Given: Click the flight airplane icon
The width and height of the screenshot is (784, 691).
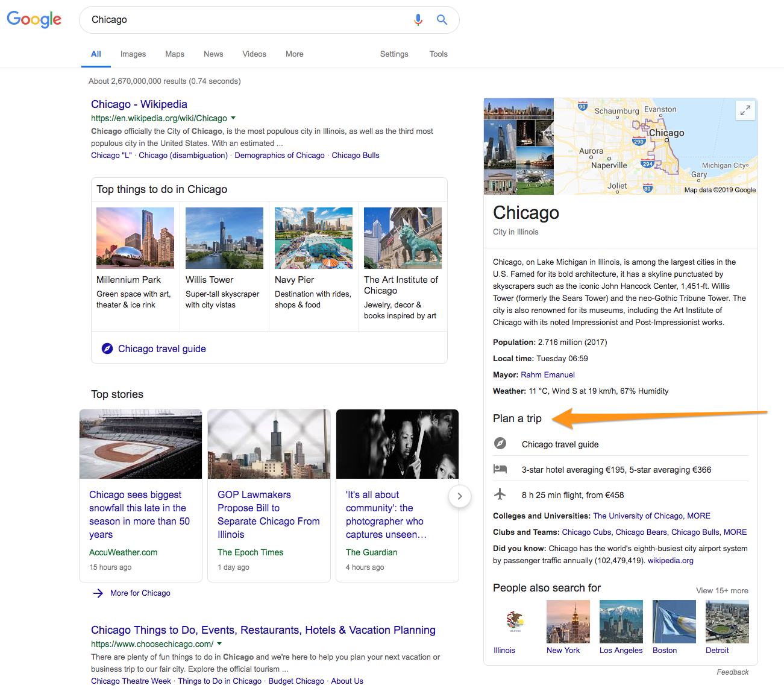Looking at the screenshot, I should (500, 494).
